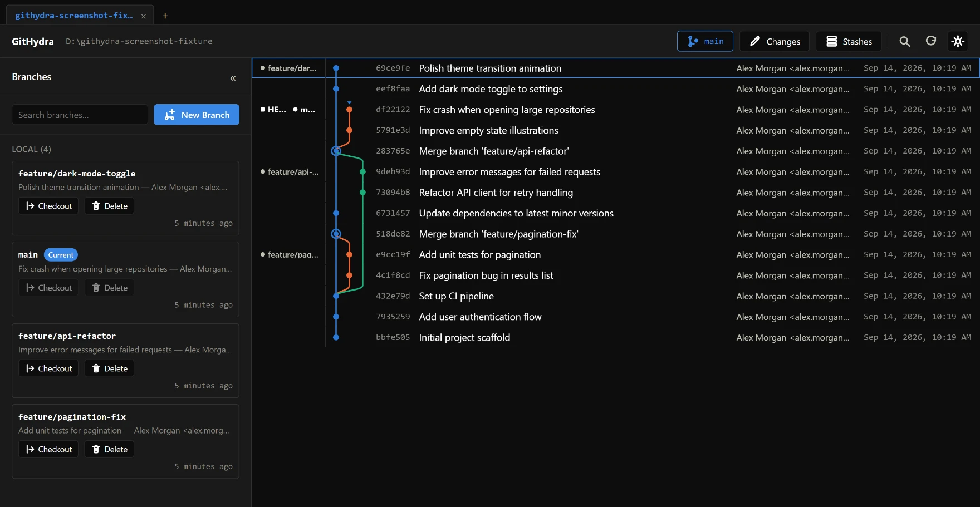The width and height of the screenshot is (980, 507).
Task: Open the Changes view
Action: (x=775, y=41)
